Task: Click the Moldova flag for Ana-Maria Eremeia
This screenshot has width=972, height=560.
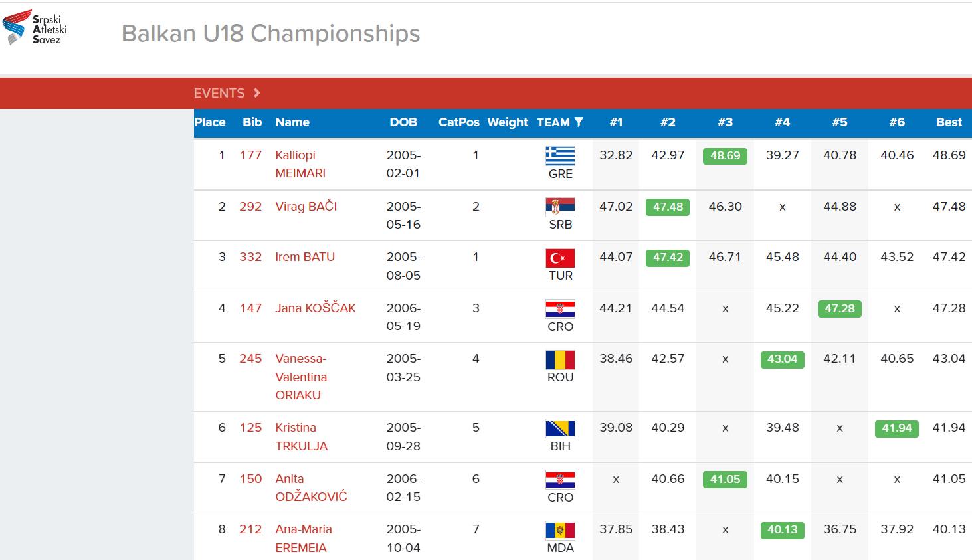Action: (560, 530)
